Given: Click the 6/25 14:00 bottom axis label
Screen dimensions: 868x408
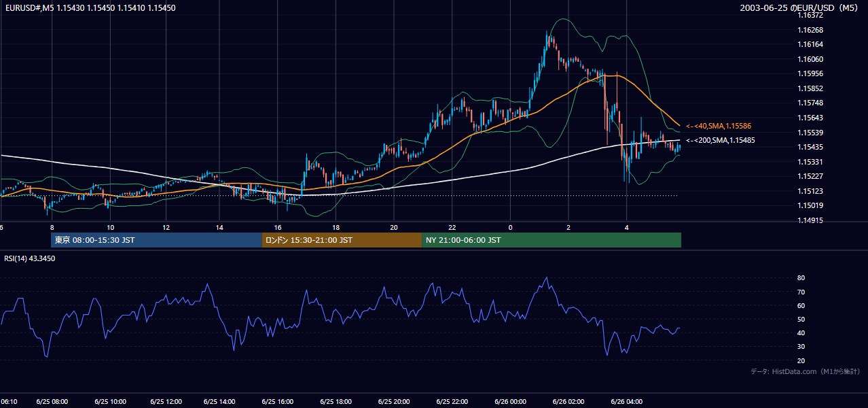Looking at the screenshot, I should pyautogui.click(x=219, y=401).
